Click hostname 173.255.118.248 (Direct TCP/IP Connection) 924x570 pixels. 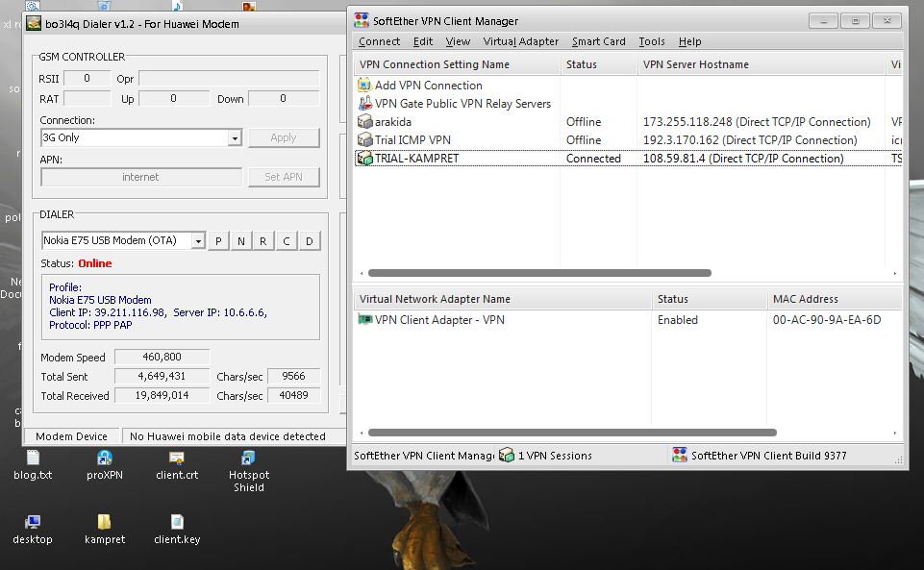(757, 122)
